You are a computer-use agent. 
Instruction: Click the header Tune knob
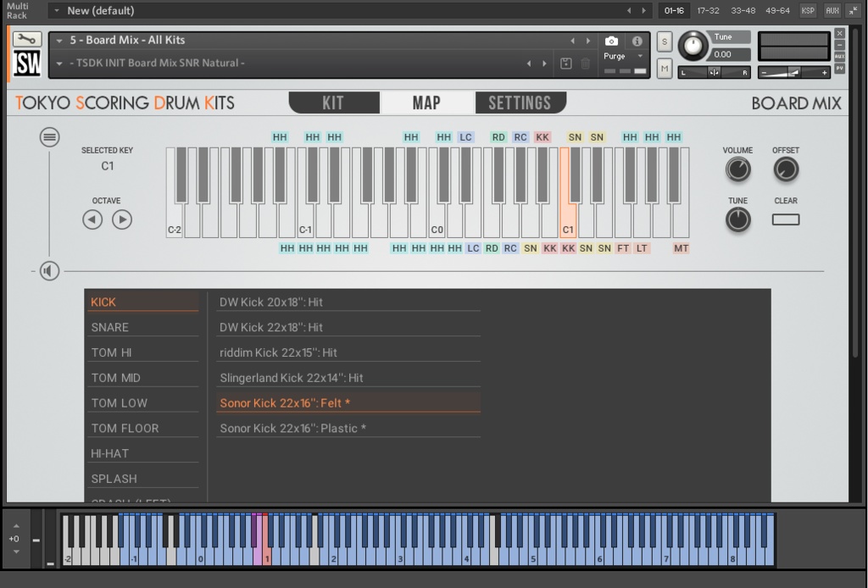click(x=693, y=46)
